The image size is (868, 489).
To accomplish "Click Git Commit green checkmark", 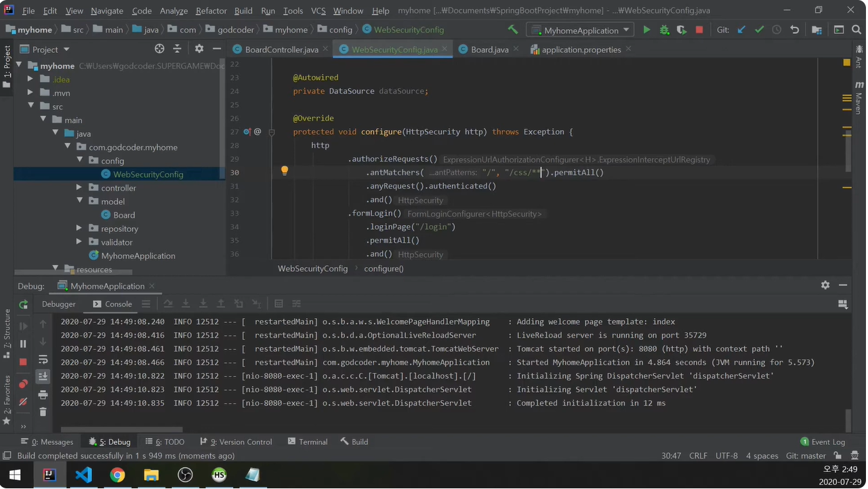I will tap(759, 30).
